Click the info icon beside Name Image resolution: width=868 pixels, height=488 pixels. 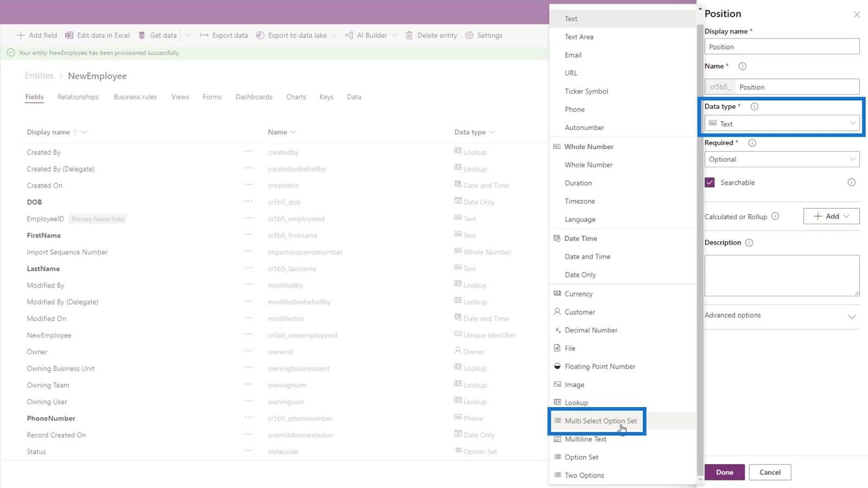743,66
